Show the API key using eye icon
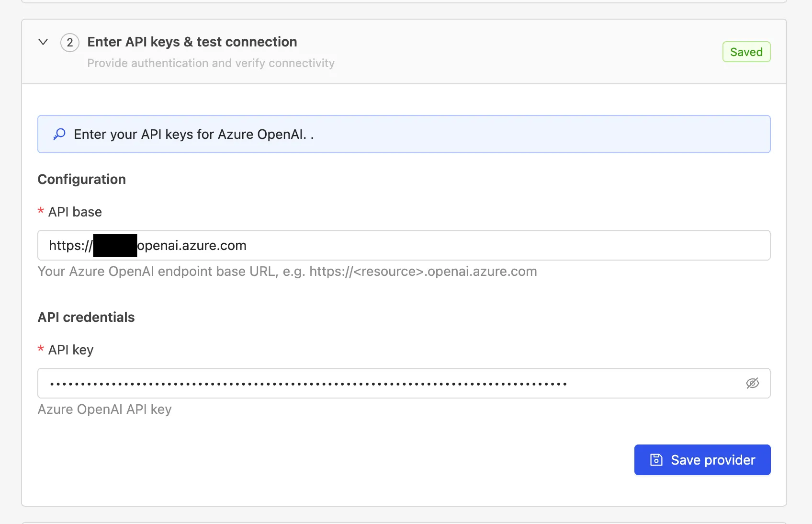This screenshot has height=524, width=812. [x=752, y=383]
